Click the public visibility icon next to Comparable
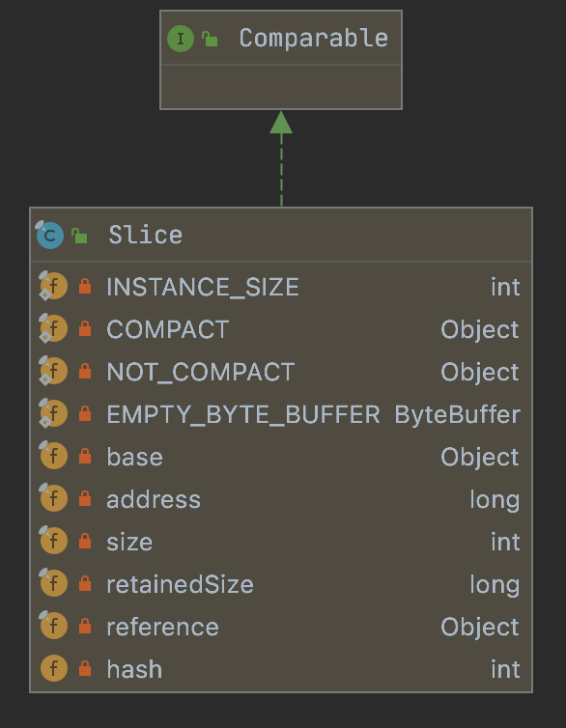Viewport: 566px width, 728px height. tap(210, 39)
